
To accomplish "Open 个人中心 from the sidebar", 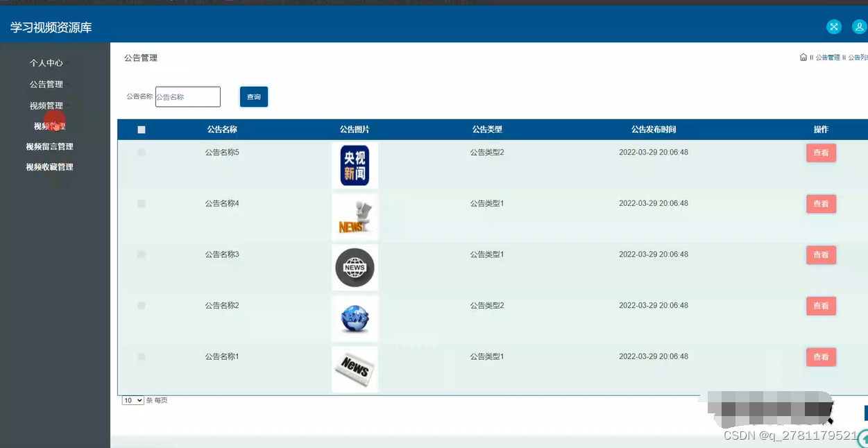I will tap(46, 62).
